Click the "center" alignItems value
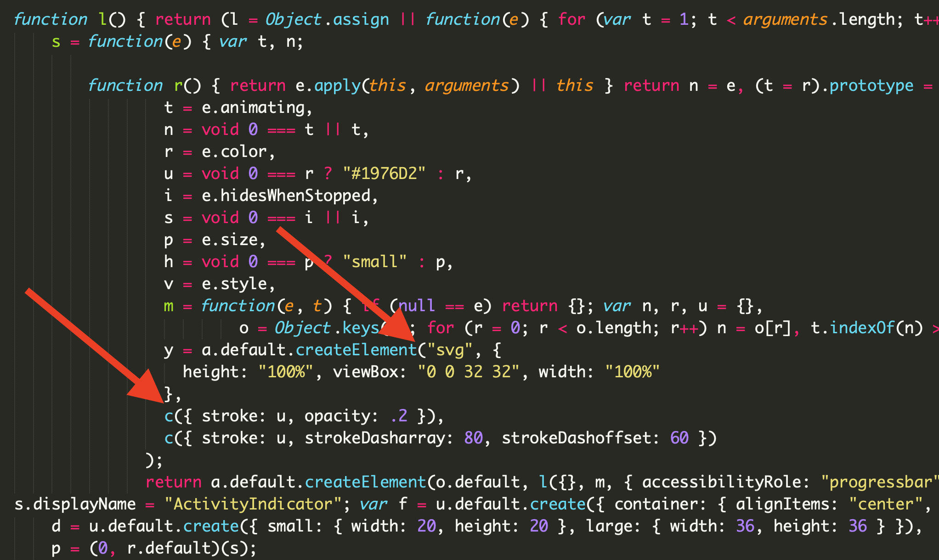939x560 pixels. 886,504
